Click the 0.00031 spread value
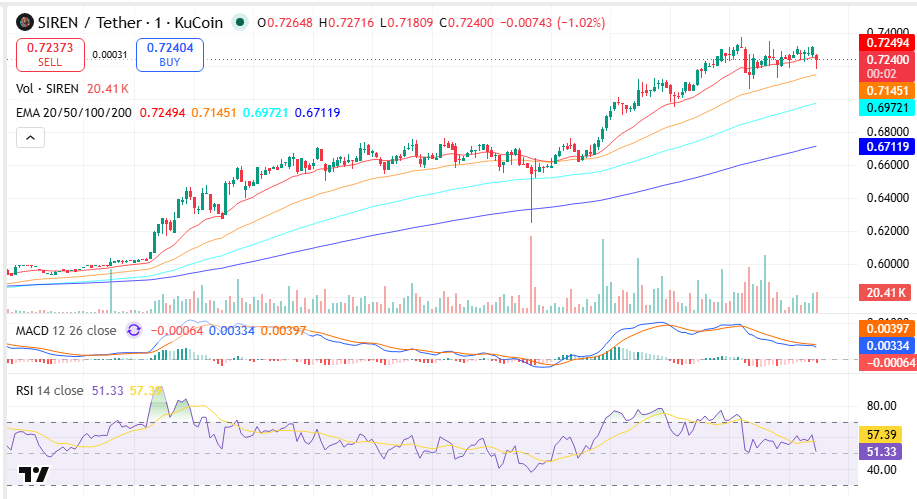This screenshot has height=499, width=917. [x=110, y=55]
